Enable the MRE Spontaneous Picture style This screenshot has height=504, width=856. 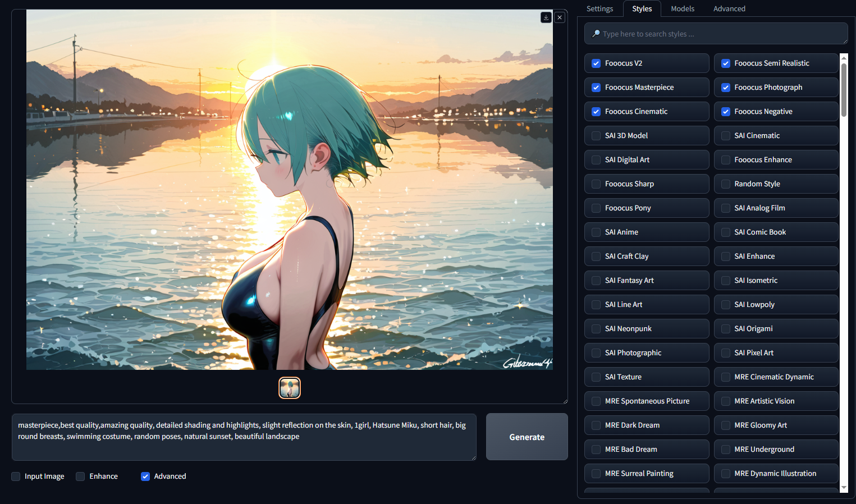596,401
